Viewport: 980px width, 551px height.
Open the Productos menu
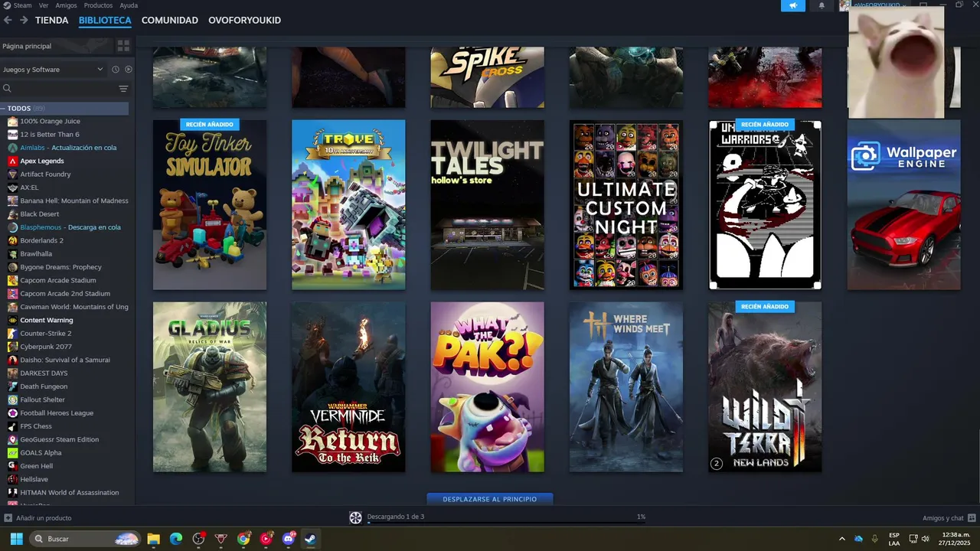point(98,5)
